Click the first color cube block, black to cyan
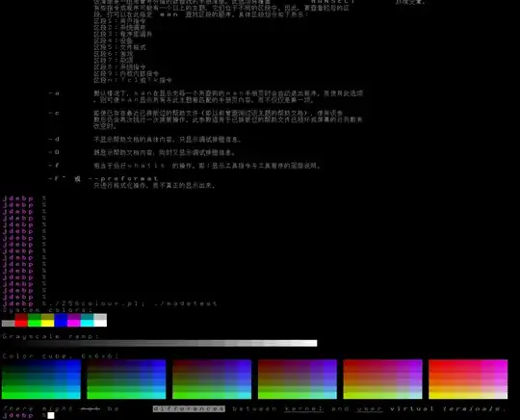 pyautogui.click(x=41, y=380)
